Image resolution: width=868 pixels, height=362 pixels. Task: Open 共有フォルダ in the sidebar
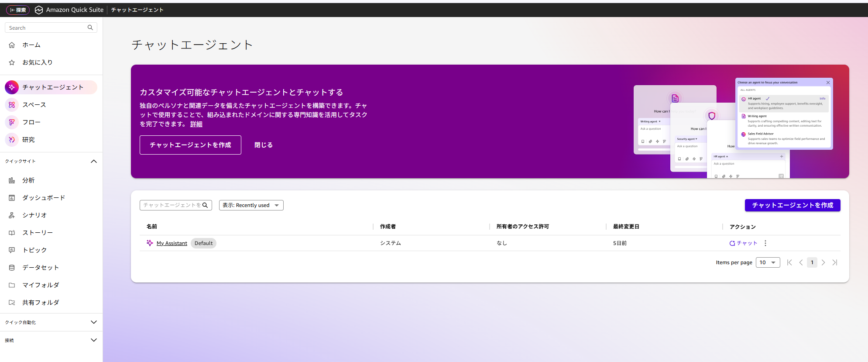(41, 303)
